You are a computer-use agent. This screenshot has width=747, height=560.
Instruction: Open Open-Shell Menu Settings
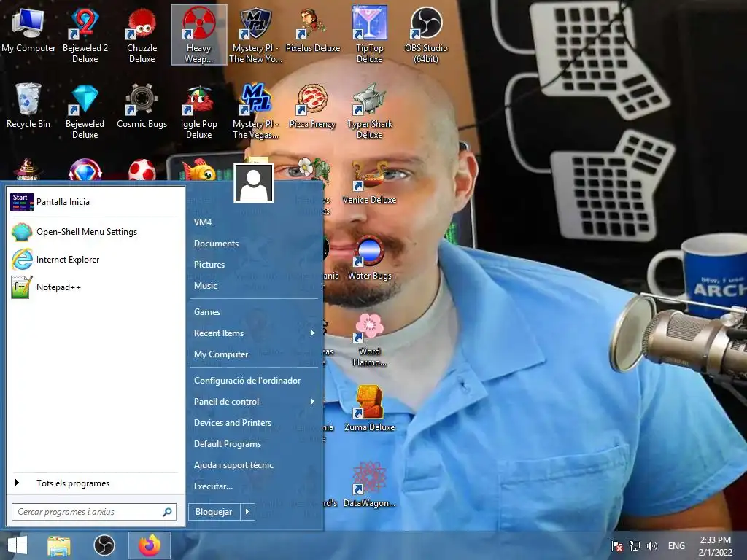[x=94, y=232]
